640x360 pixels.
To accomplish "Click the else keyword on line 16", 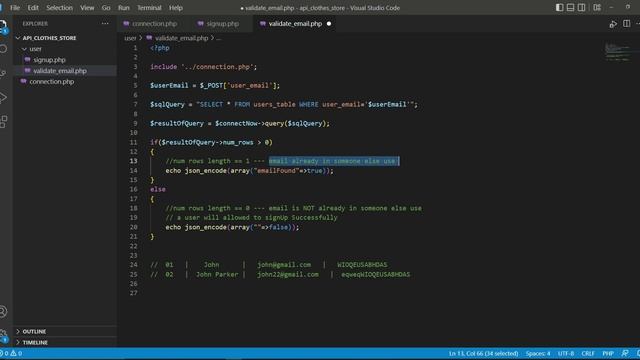I will [x=158, y=189].
